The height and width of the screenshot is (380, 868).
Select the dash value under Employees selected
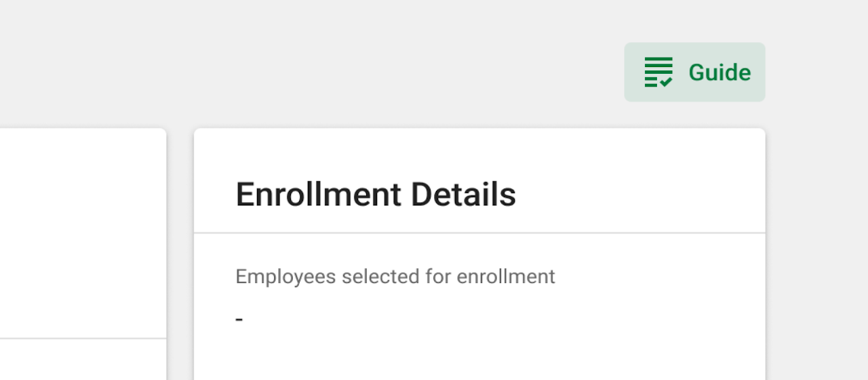click(239, 319)
